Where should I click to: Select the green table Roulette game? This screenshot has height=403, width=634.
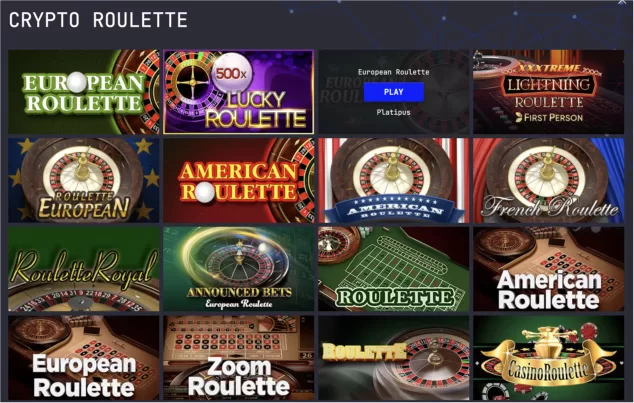click(393, 269)
